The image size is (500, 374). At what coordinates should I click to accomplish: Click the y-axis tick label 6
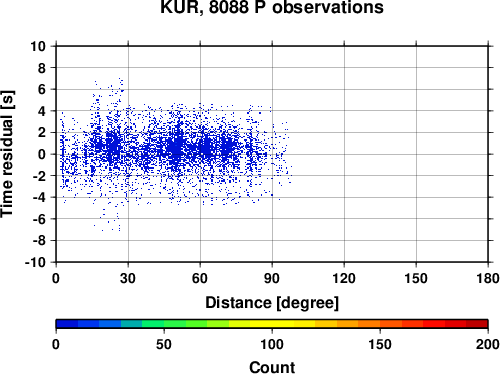[42, 89]
